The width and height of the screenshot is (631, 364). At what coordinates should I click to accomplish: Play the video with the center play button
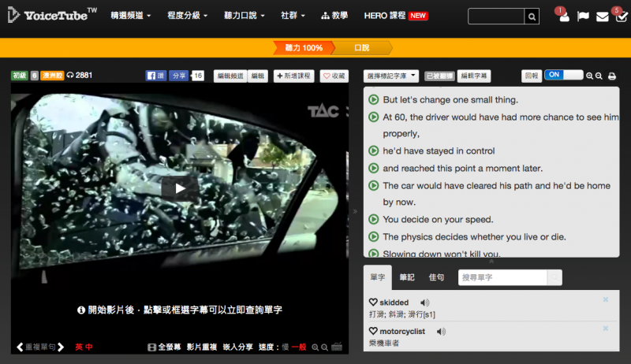[x=180, y=188]
